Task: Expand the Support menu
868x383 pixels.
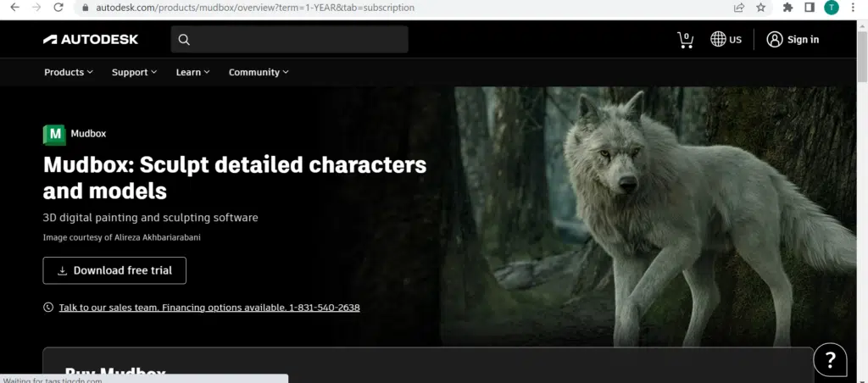Action: pyautogui.click(x=135, y=73)
